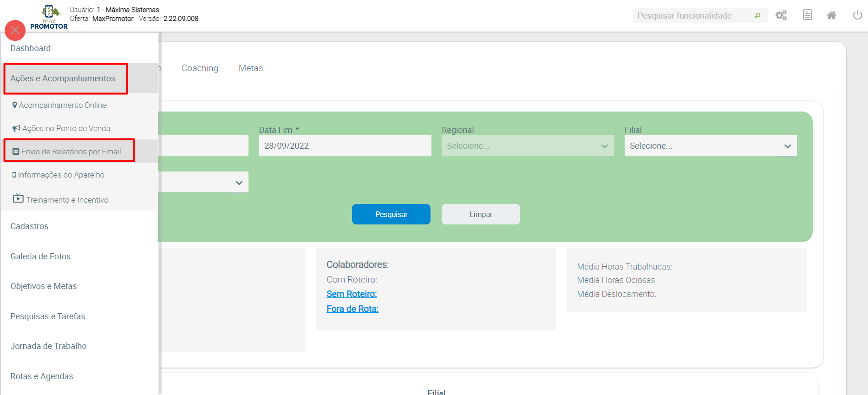Image resolution: width=868 pixels, height=395 pixels.
Task: Click the Média Horas Trabalhadas text
Action: point(625,267)
